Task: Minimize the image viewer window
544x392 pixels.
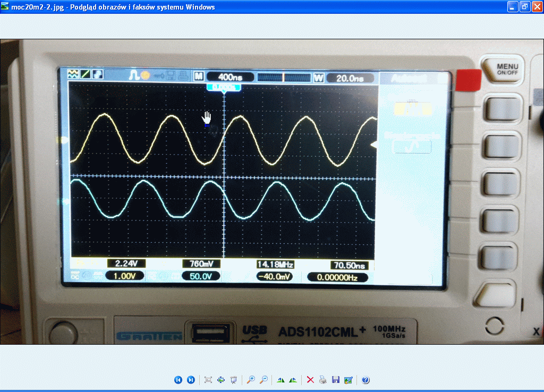Action: [x=512, y=7]
